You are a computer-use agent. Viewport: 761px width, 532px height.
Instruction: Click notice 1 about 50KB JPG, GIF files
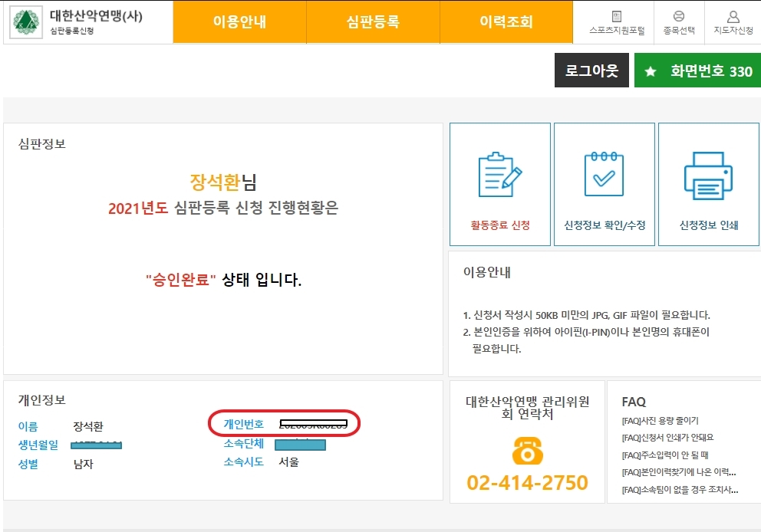586,315
